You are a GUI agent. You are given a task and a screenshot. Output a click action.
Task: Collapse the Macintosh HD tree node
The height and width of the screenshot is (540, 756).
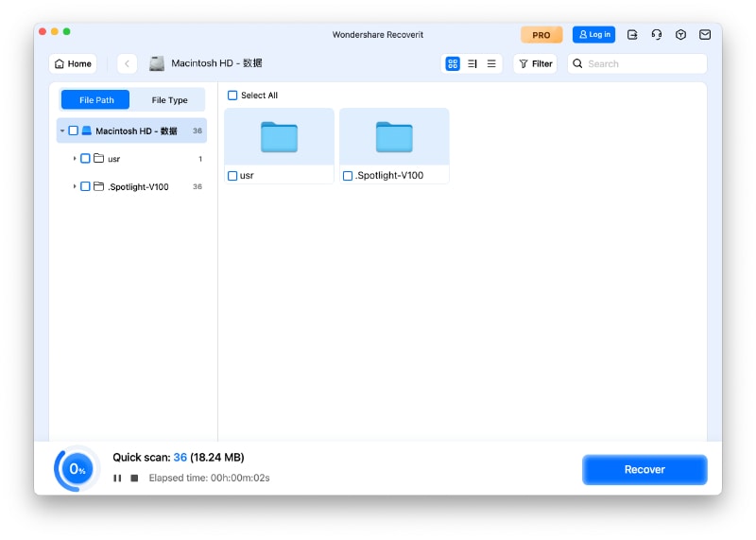pyautogui.click(x=62, y=131)
